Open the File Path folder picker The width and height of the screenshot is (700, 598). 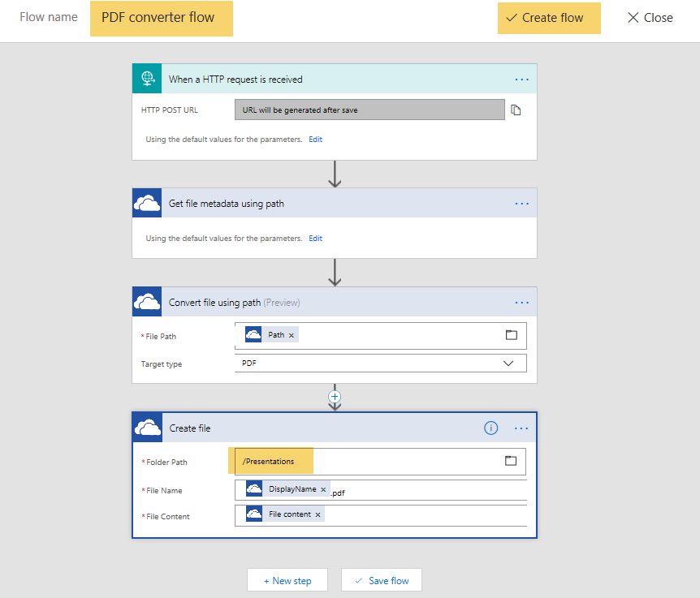[x=511, y=334]
